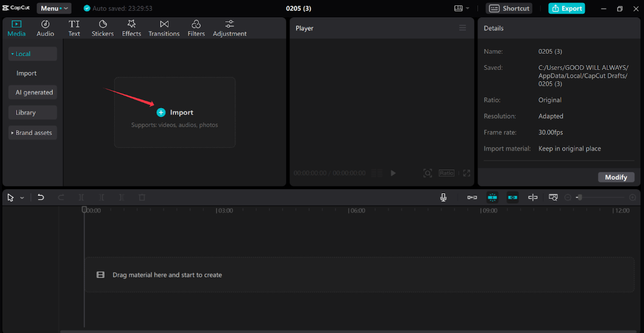
Task: Open the Stickers panel
Action: tap(103, 28)
